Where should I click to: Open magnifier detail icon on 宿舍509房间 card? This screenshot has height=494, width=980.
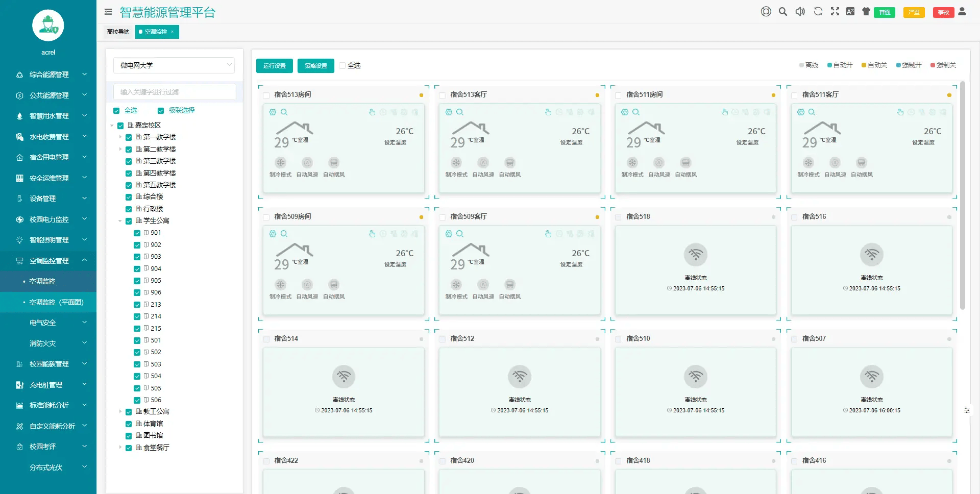[x=284, y=234]
